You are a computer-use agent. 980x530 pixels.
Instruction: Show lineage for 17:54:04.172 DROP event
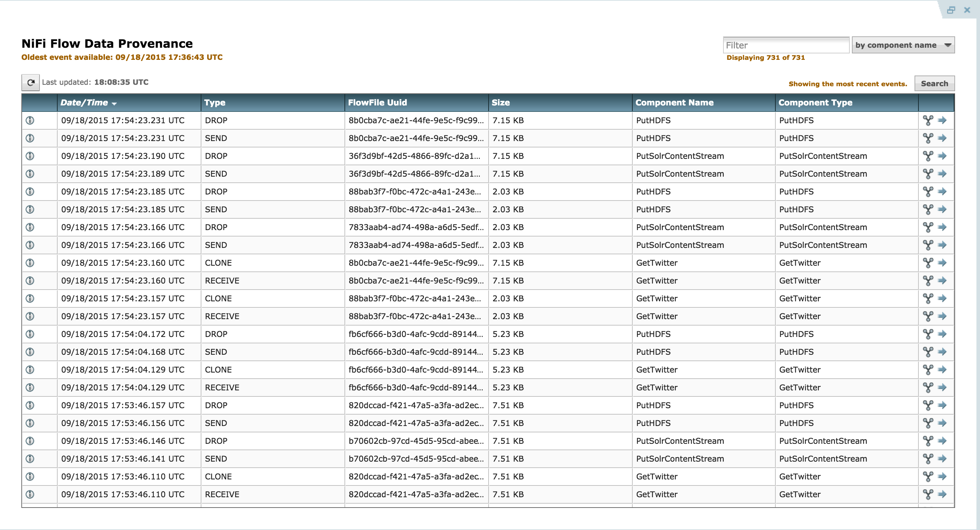[928, 334]
